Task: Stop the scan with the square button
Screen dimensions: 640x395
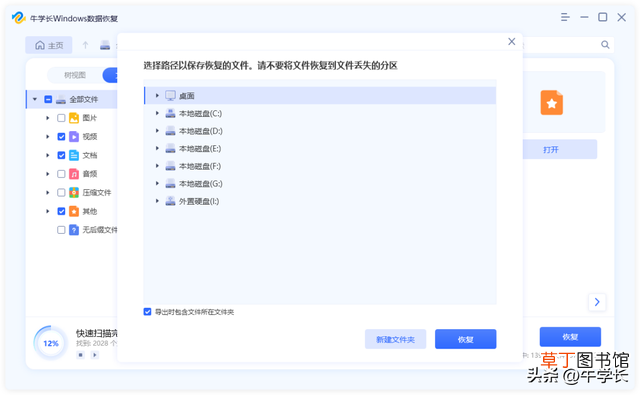Action: [x=81, y=355]
